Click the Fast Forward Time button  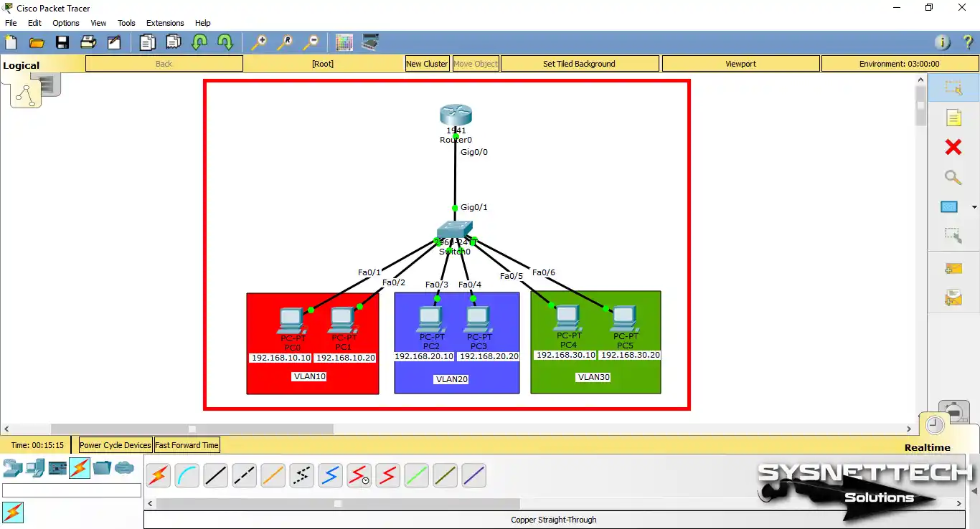(x=187, y=445)
